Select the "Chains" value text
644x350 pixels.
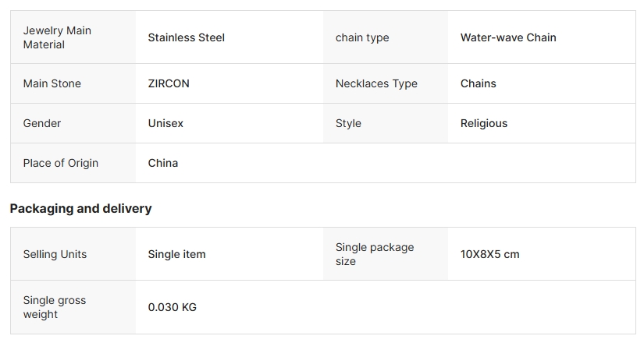pos(479,83)
